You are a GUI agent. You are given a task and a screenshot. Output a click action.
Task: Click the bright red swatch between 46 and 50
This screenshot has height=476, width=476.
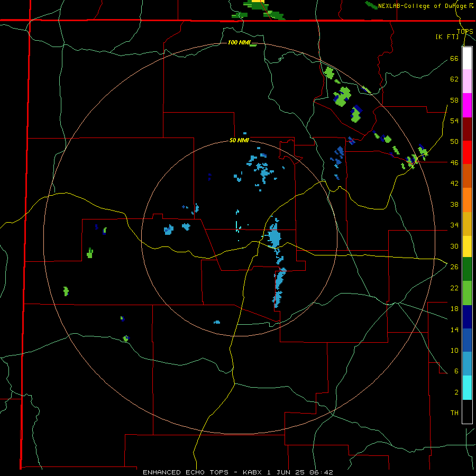467,152
